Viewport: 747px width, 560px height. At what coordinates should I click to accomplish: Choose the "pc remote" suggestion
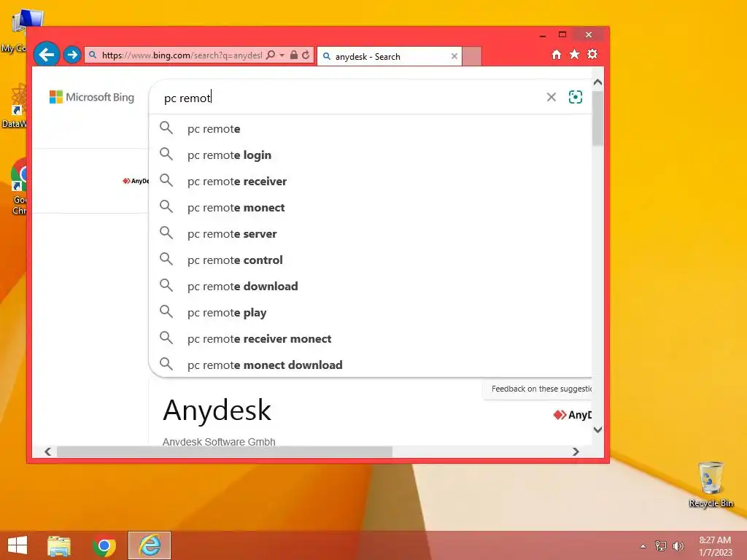(x=370, y=128)
